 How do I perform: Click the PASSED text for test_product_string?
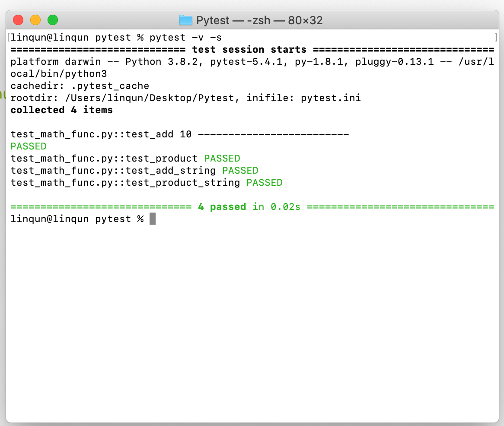(264, 182)
